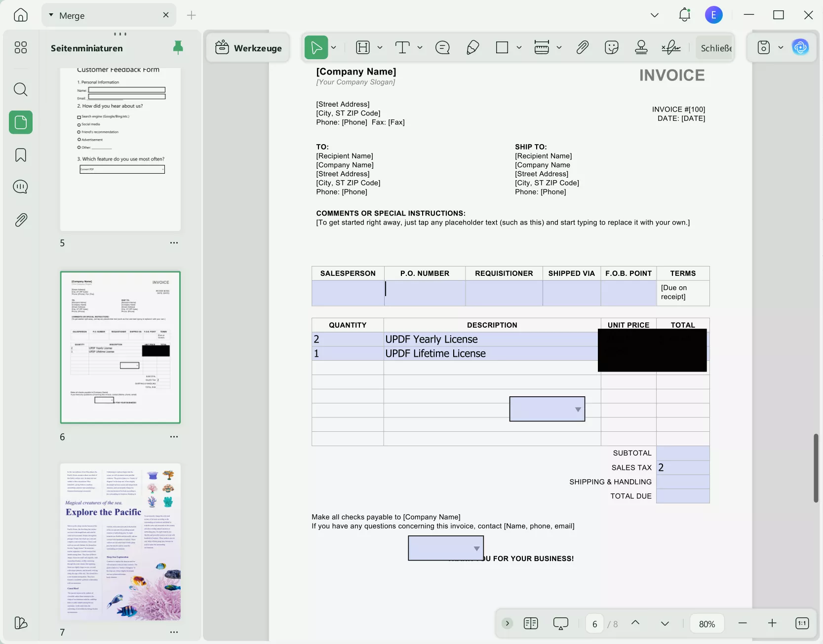This screenshot has height=644, width=823.
Task: Open the save options dropdown
Action: pyautogui.click(x=781, y=47)
